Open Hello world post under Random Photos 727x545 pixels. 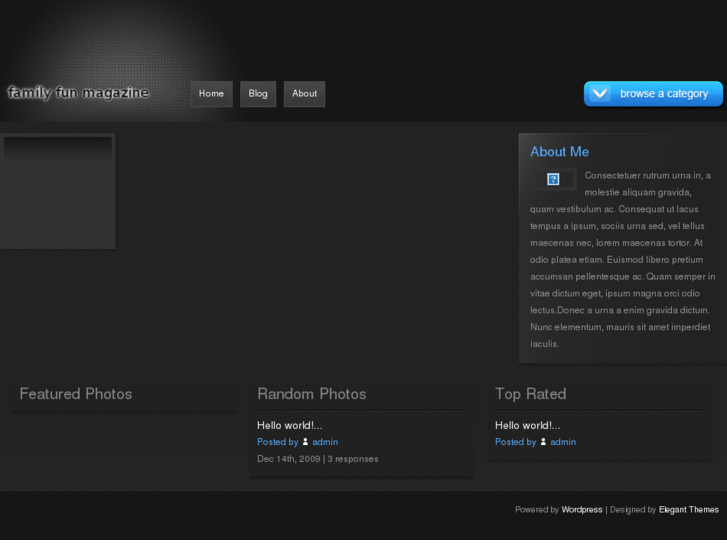coord(289,425)
